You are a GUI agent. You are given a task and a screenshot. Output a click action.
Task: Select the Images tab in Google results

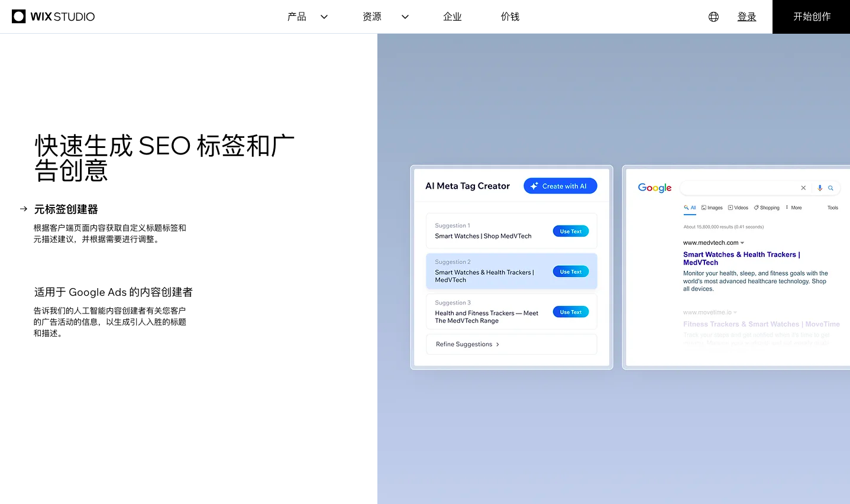pos(712,208)
